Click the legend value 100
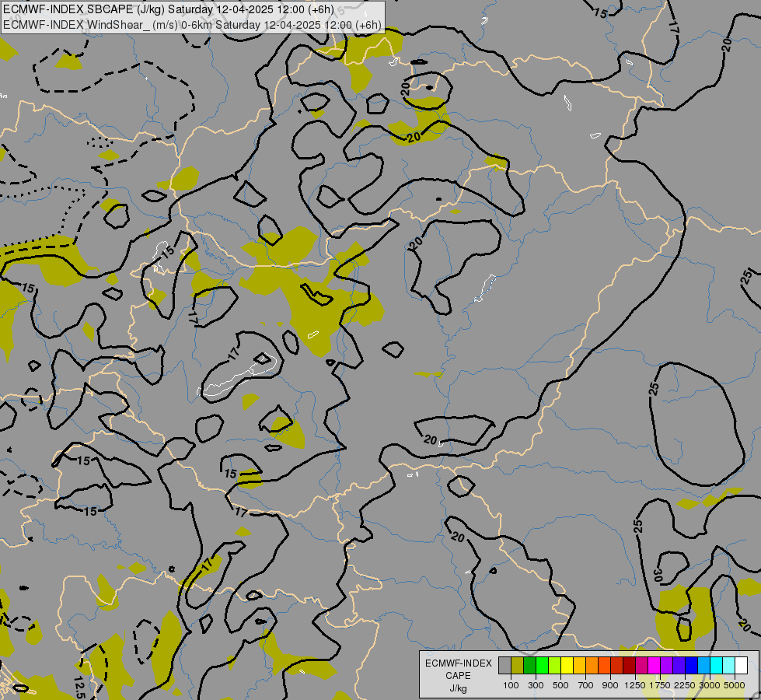Screen dimensions: 761x700 coord(511,685)
